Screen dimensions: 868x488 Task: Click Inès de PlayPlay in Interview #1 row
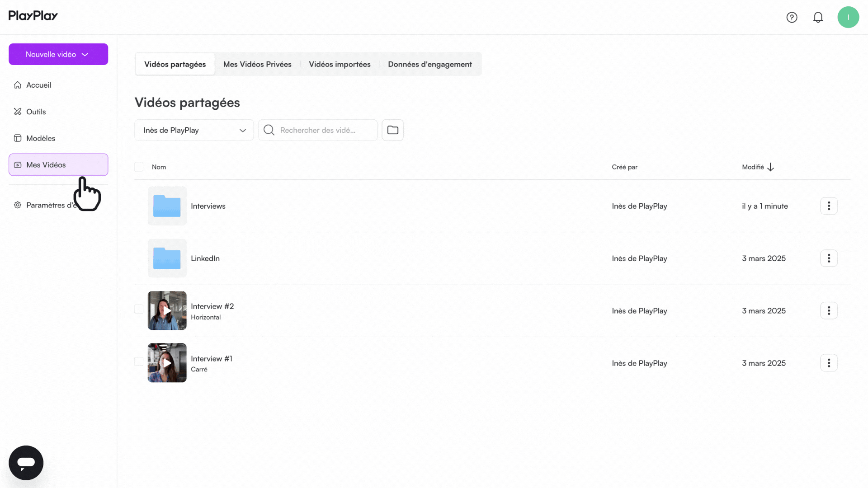[x=639, y=363]
